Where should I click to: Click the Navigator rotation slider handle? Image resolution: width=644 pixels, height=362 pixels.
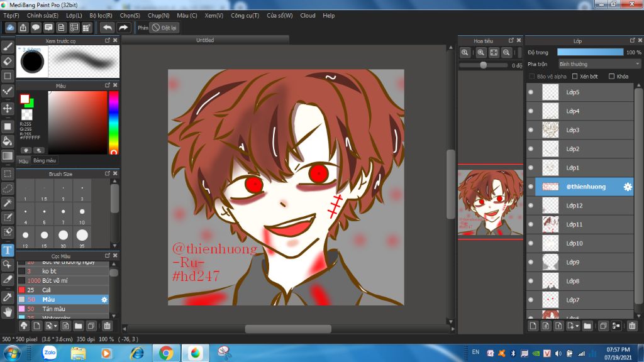484,65
